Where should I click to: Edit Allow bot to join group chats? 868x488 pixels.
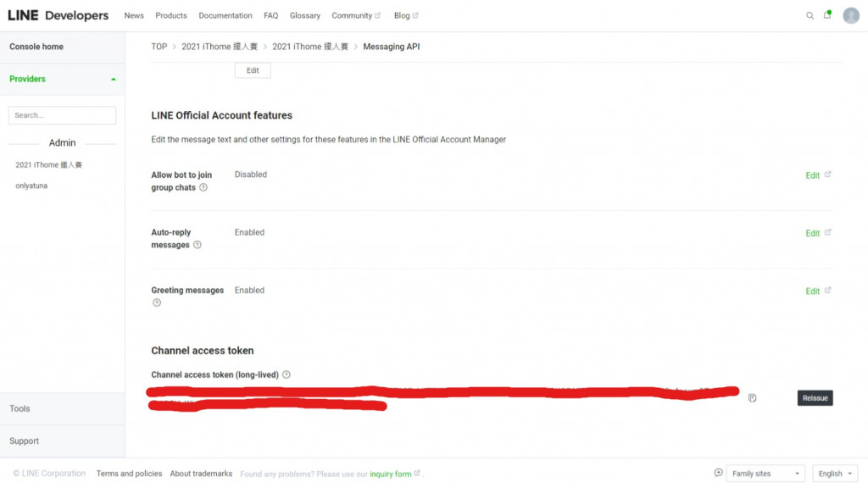pyautogui.click(x=818, y=175)
